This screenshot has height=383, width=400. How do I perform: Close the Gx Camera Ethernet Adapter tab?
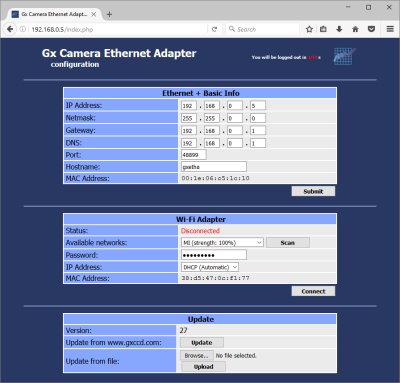click(94, 14)
